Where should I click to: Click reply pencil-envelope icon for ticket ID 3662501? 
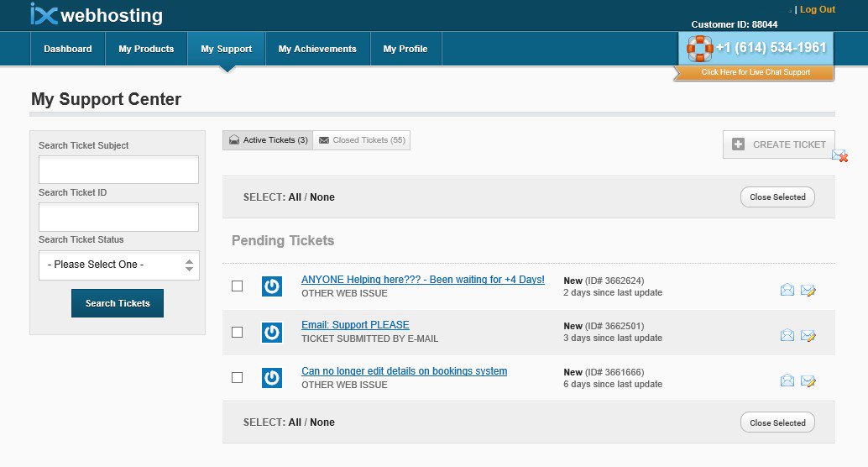click(808, 335)
